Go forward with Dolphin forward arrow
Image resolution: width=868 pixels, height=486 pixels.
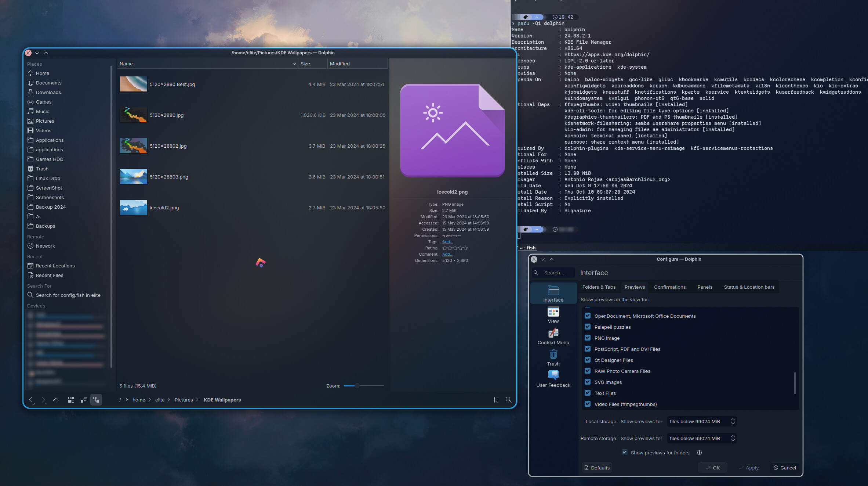43,400
